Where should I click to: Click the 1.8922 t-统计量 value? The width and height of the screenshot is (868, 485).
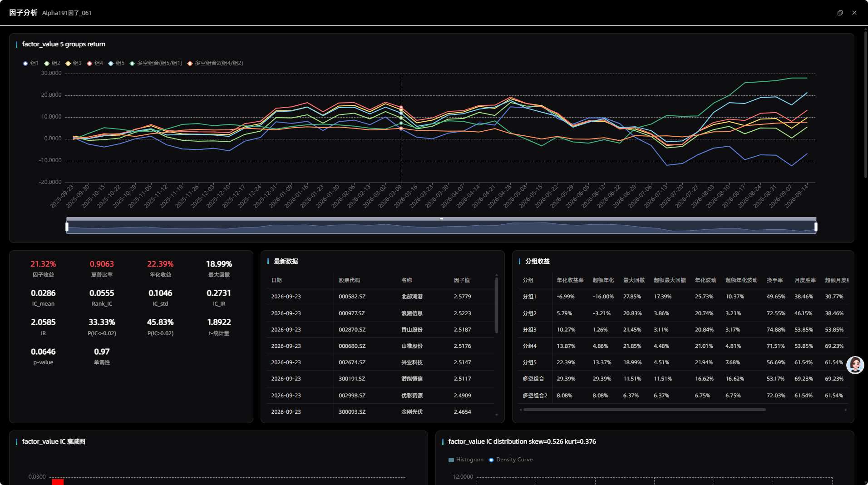(219, 322)
